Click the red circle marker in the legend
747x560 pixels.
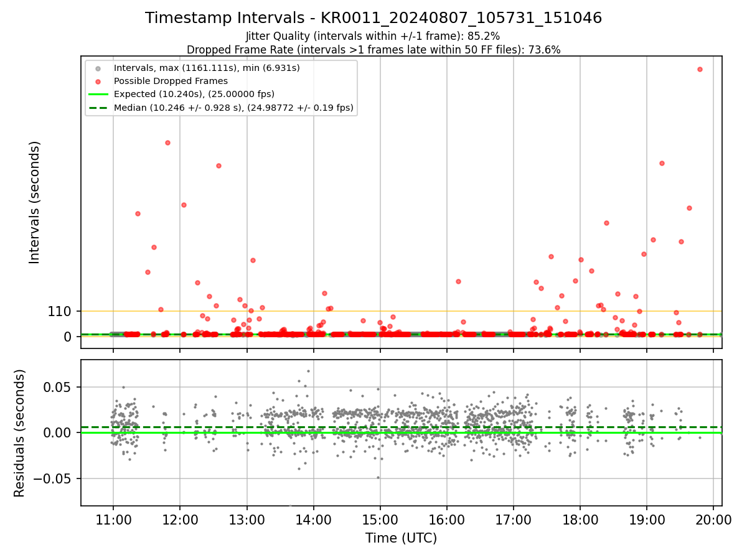pos(98,81)
